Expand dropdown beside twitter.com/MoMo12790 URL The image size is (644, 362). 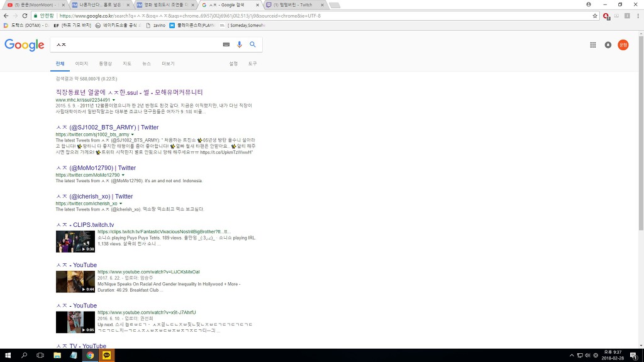pyautogui.click(x=123, y=175)
